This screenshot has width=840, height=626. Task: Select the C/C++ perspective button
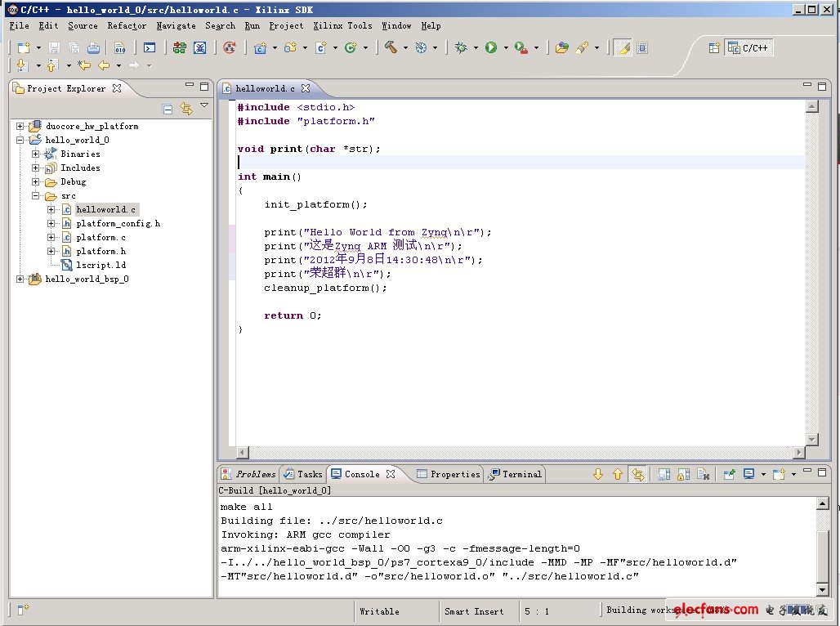coord(749,48)
